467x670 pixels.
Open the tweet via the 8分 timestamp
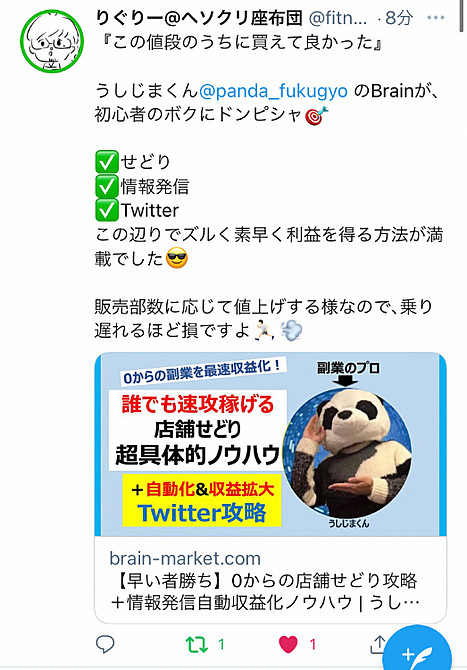[x=399, y=18]
